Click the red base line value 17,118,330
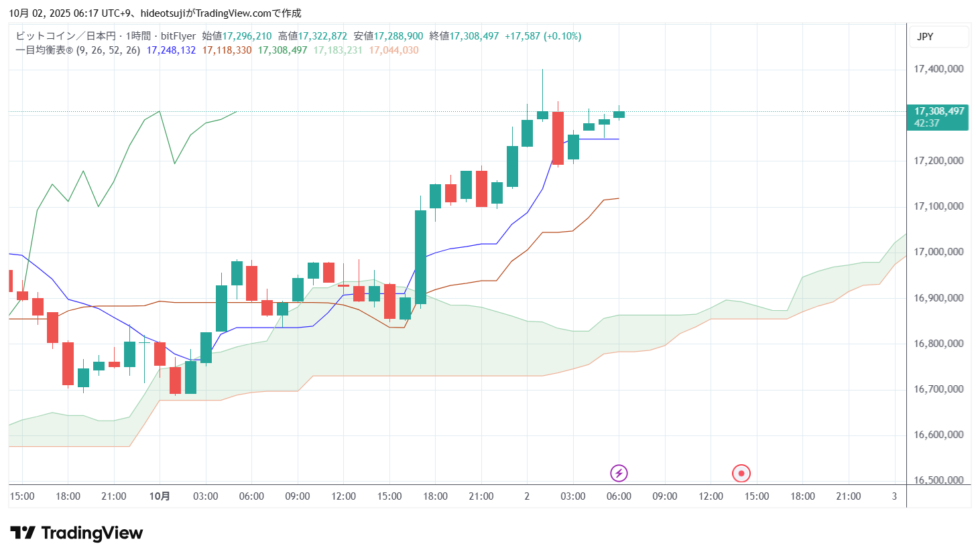This screenshot has height=558, width=980. click(227, 50)
